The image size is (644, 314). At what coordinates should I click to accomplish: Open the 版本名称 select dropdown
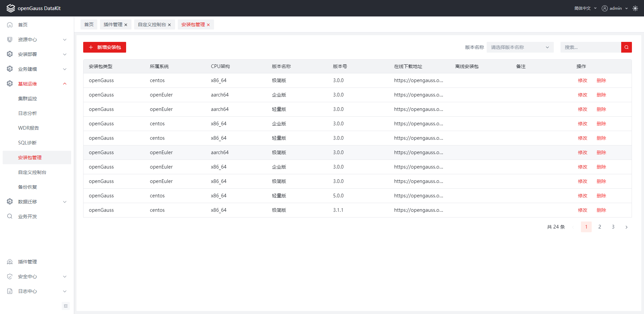pos(520,47)
